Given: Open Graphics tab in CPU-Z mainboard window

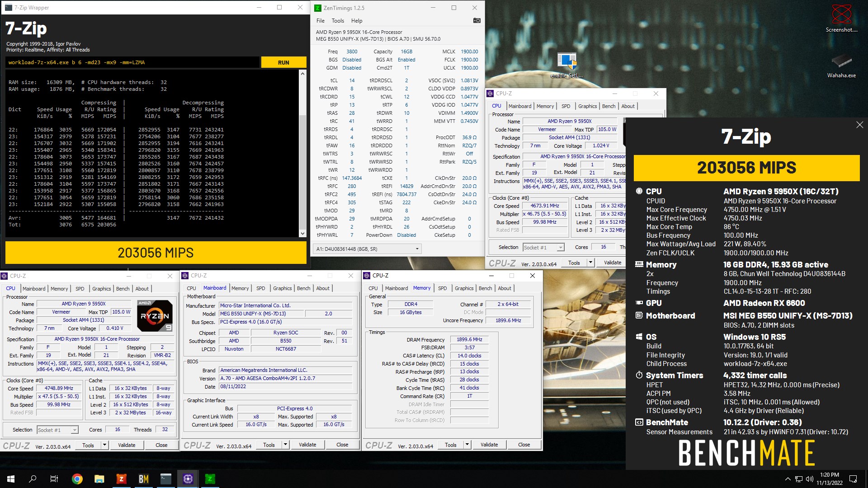Looking at the screenshot, I should (x=282, y=288).
